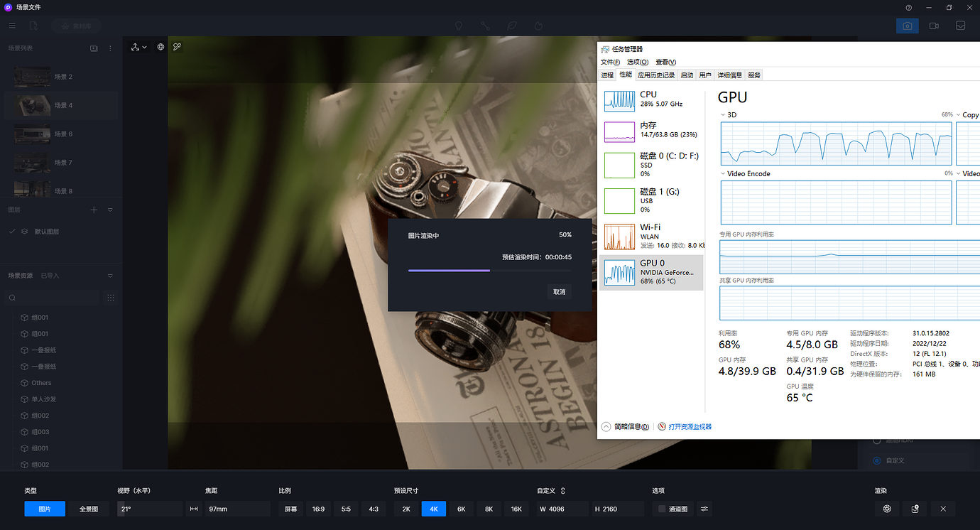Collapse the 图层 section chevron
The width and height of the screenshot is (980, 530).
110,210
